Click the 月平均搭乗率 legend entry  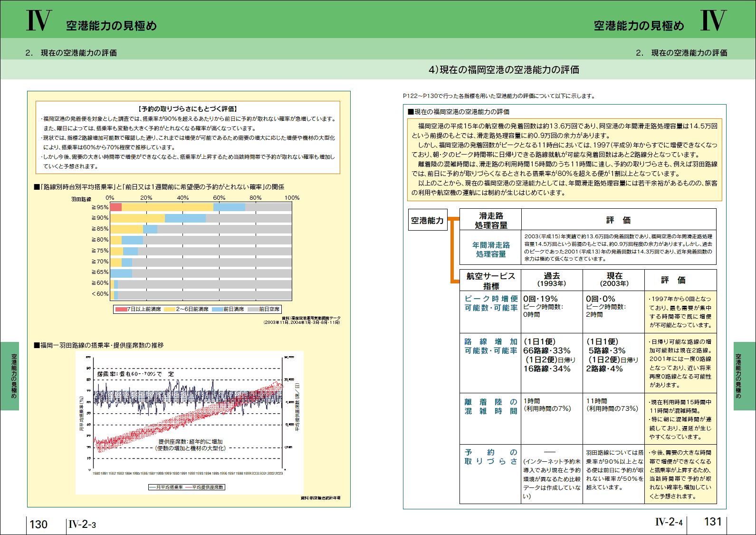click(166, 487)
